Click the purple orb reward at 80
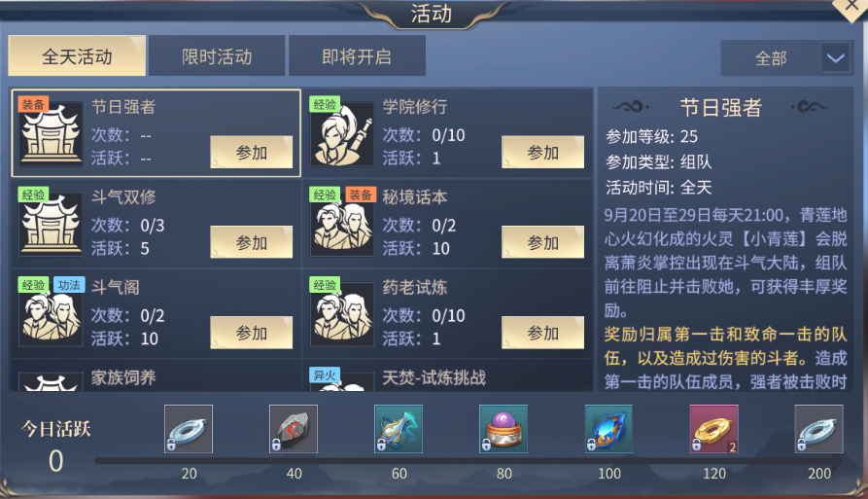Image resolution: width=868 pixels, height=499 pixels. 503,429
